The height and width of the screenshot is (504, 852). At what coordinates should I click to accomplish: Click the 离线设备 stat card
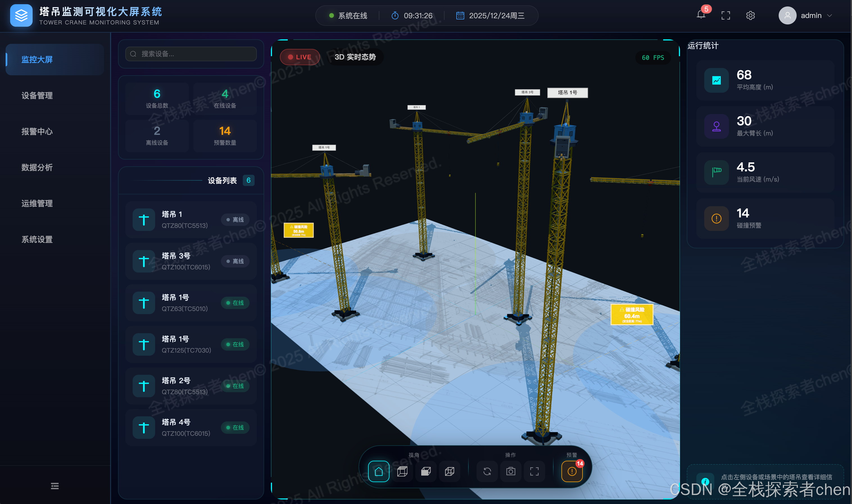[157, 136]
